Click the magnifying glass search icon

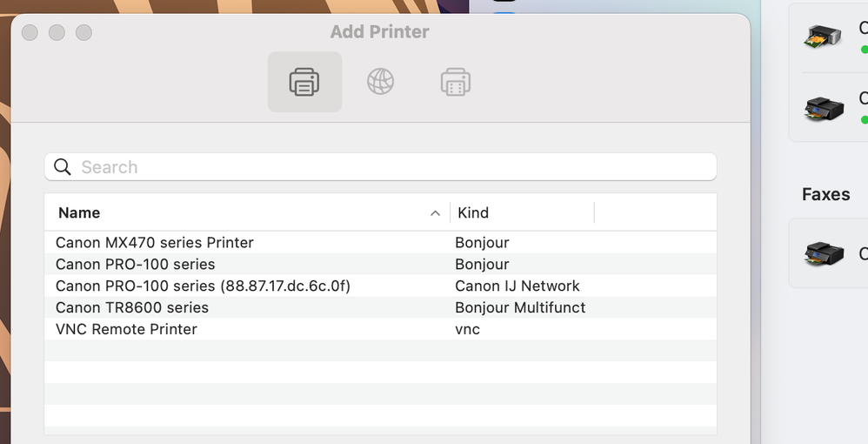pos(63,167)
